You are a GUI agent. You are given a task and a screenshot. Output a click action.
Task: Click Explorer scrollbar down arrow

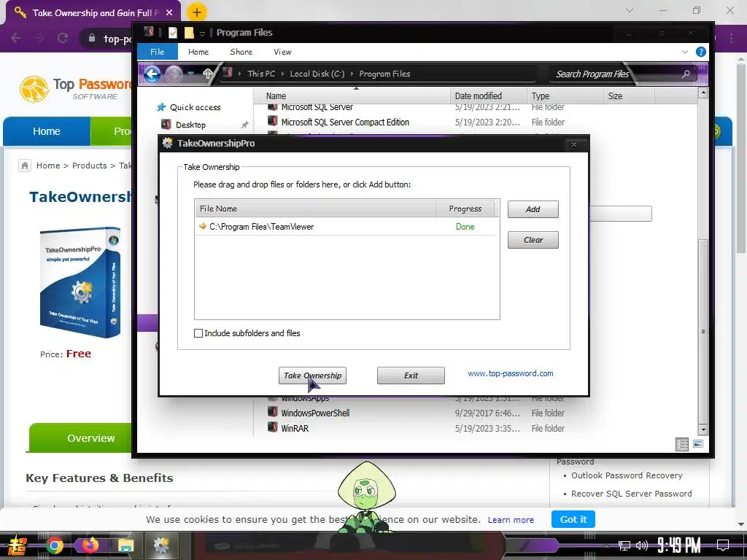(703, 429)
